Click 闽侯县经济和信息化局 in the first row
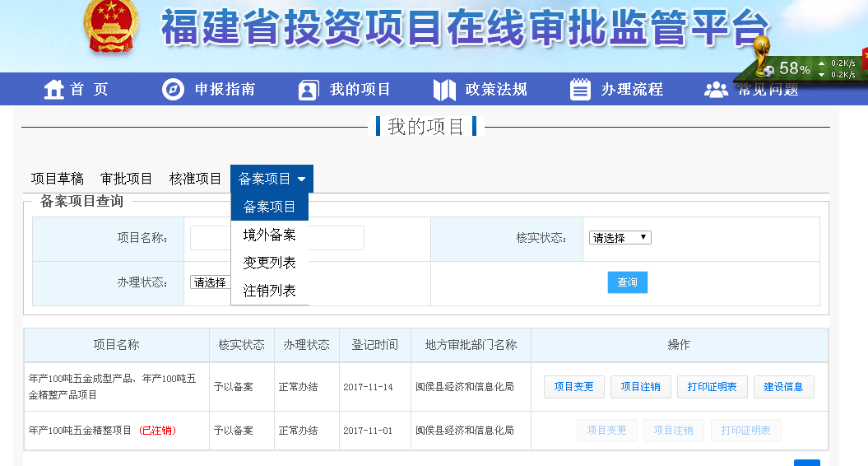Image resolution: width=868 pixels, height=466 pixels. point(465,387)
